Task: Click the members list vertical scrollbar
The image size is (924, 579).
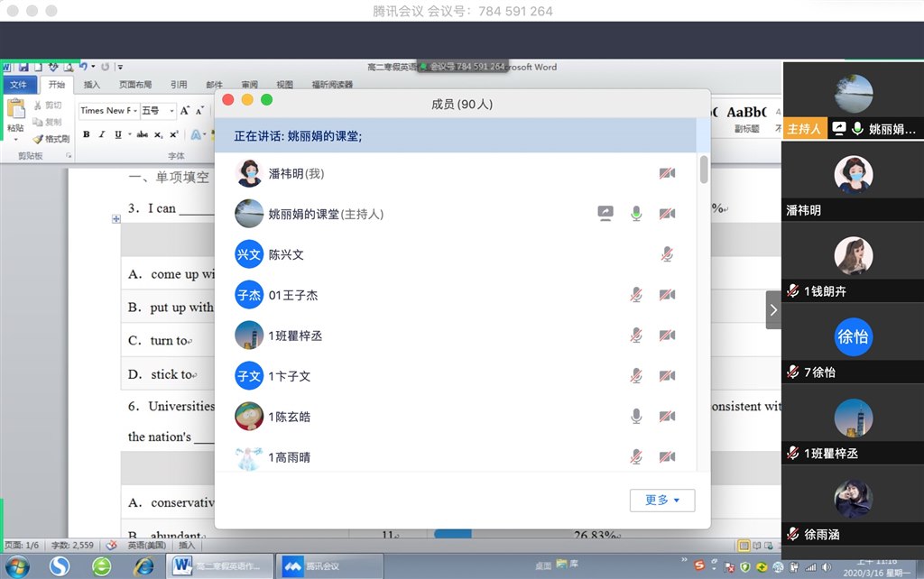Action: [704, 170]
